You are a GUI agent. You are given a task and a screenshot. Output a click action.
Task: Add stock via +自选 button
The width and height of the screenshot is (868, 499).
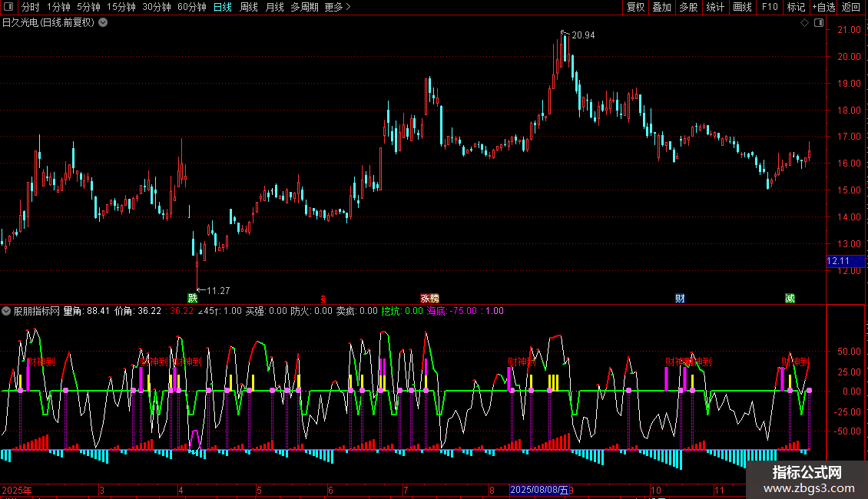824,7
